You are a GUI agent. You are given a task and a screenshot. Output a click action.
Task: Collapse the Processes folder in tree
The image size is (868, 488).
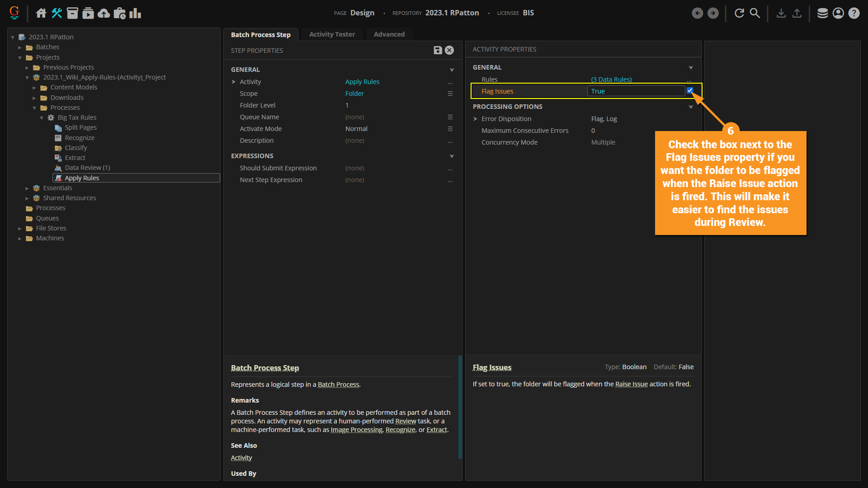click(34, 108)
